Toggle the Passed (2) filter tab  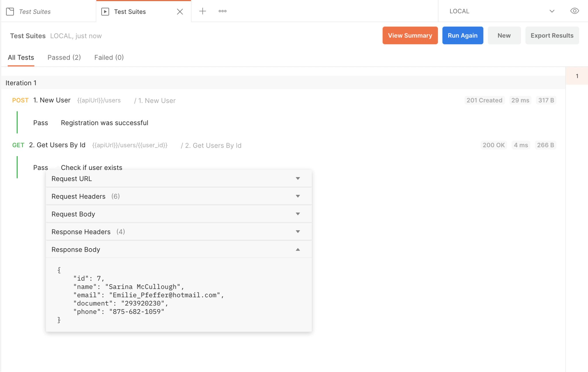[x=64, y=57]
